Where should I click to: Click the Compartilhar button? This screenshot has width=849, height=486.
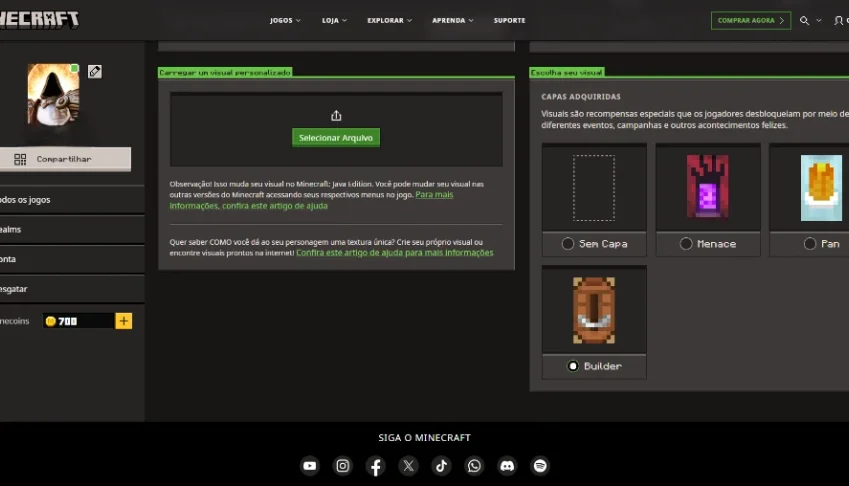pos(65,159)
